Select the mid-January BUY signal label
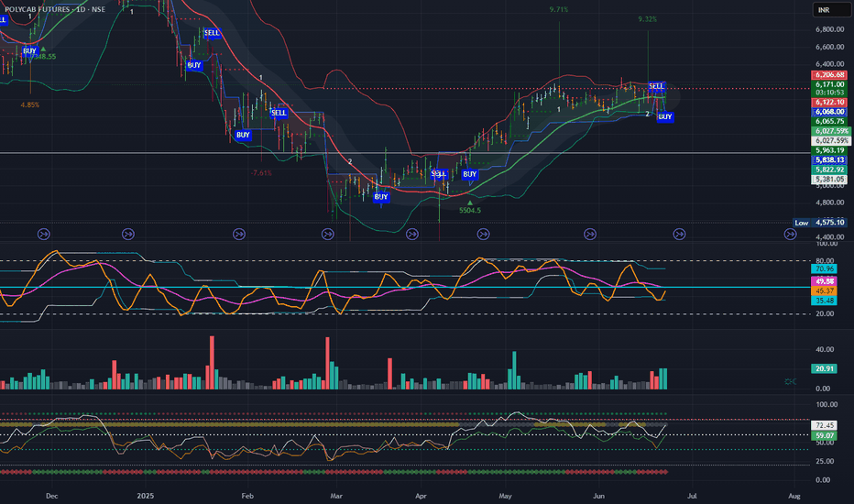The width and height of the screenshot is (854, 504). coord(194,65)
